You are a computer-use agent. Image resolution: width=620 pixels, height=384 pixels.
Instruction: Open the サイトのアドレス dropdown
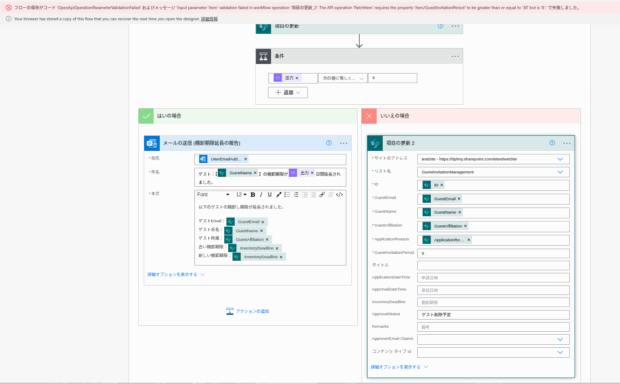560,159
